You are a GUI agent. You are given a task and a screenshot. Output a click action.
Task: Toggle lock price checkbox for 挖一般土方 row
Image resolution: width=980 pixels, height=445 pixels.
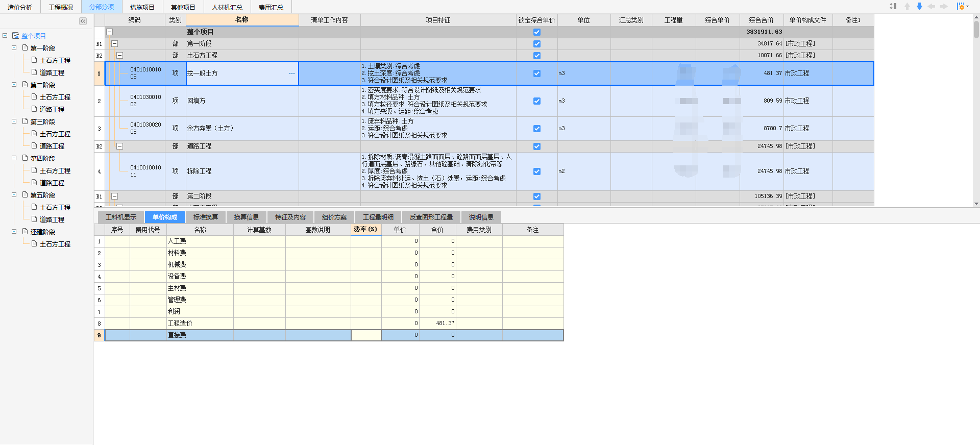coord(537,73)
